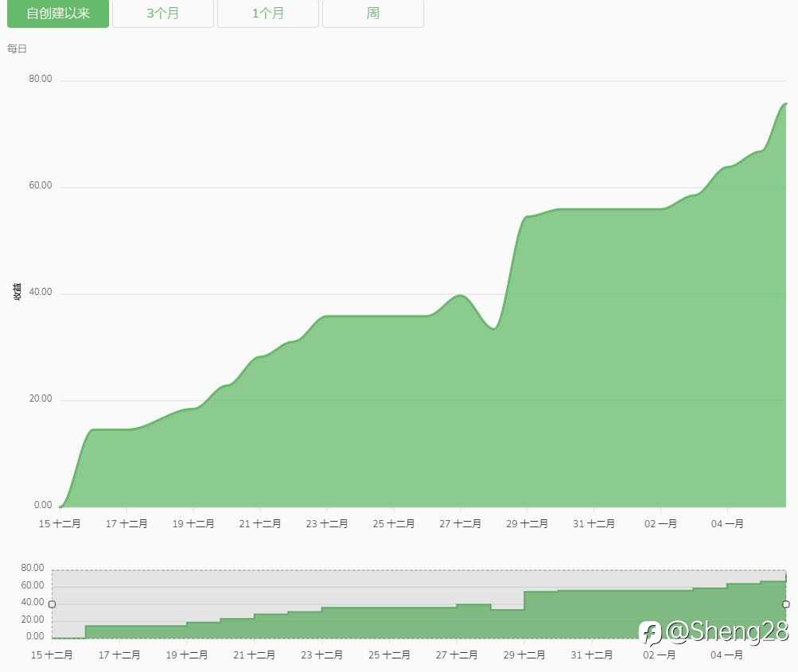Click inside the navigator mini chart area
798x672 pixels.
click(418, 604)
